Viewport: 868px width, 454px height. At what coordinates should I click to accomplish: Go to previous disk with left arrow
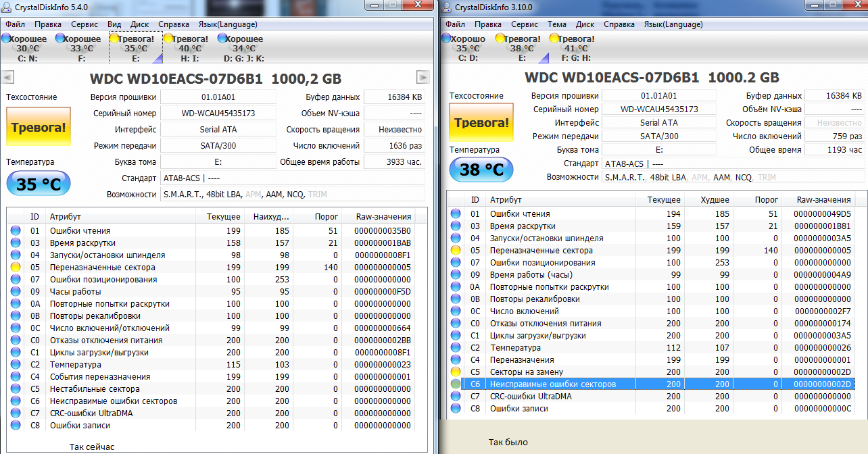click(x=7, y=77)
